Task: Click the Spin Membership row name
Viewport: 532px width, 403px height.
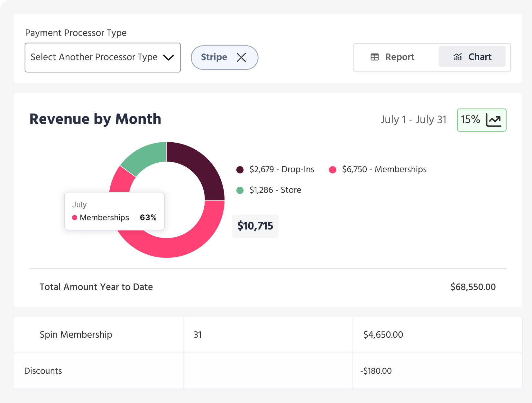Action: [76, 335]
